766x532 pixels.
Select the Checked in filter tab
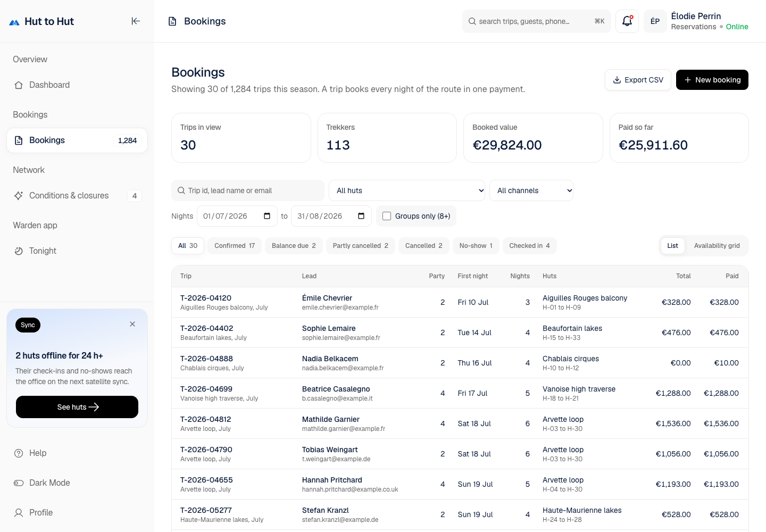coord(530,246)
